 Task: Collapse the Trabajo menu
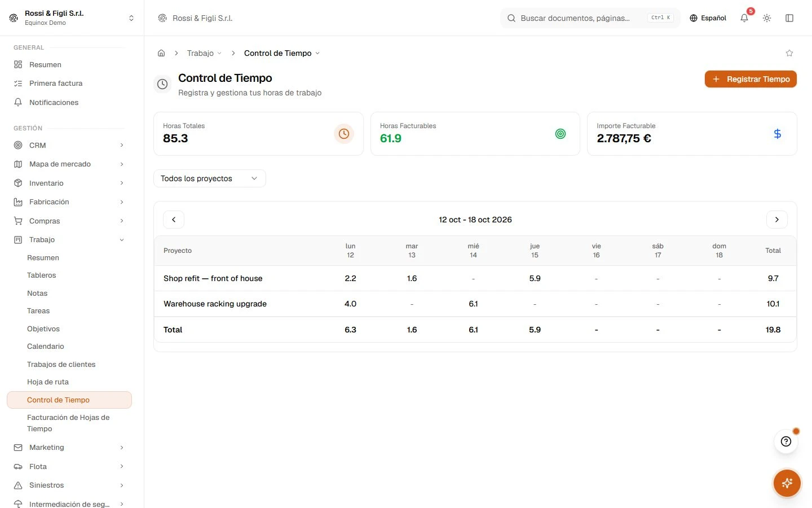(x=69, y=240)
